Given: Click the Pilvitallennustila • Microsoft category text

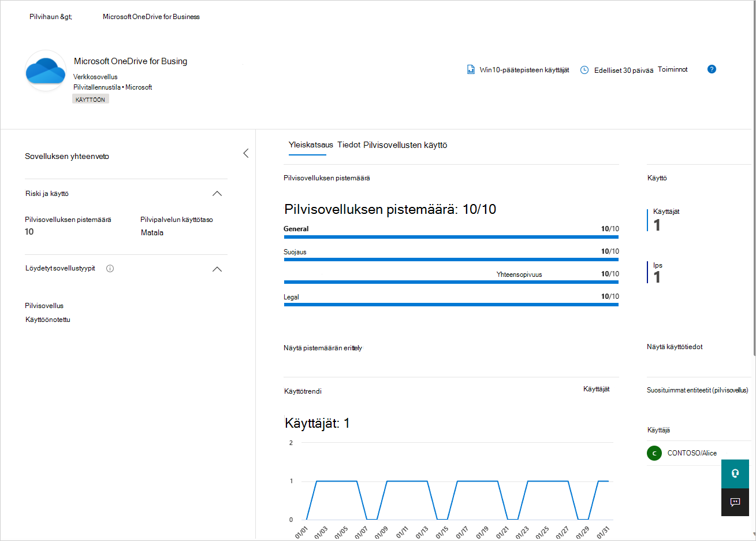Looking at the screenshot, I should (113, 87).
